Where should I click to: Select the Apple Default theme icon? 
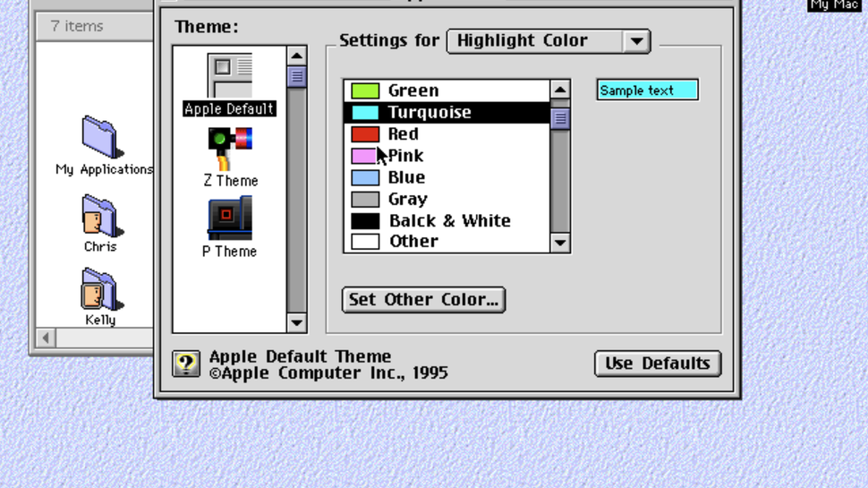tap(230, 77)
